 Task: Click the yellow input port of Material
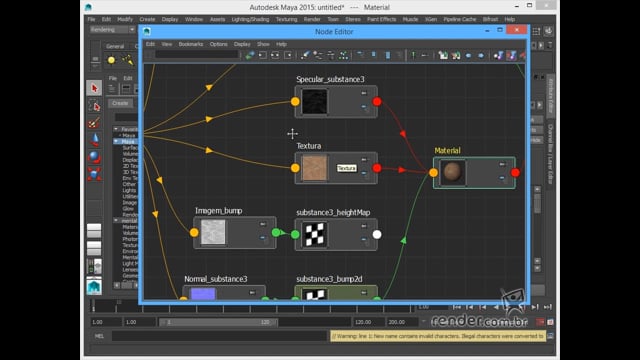pos(433,173)
